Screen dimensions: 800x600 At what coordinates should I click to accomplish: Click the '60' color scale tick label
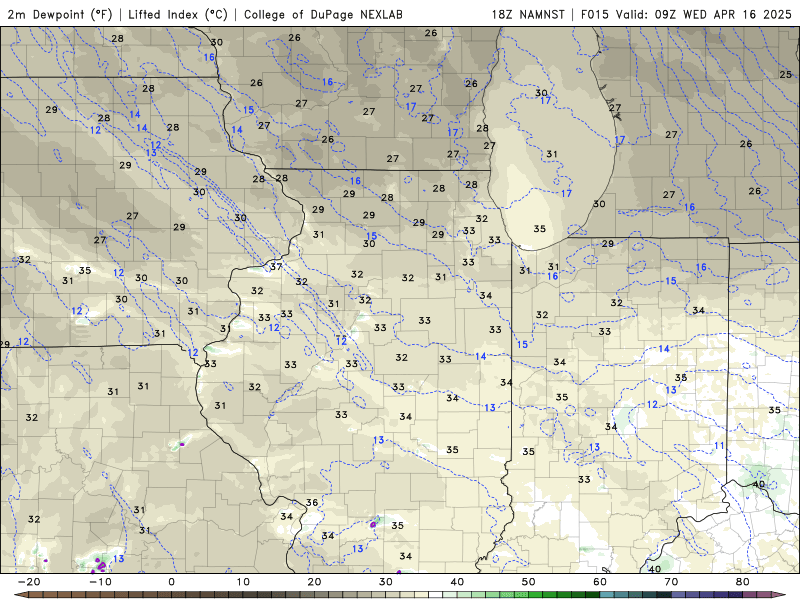(x=600, y=582)
